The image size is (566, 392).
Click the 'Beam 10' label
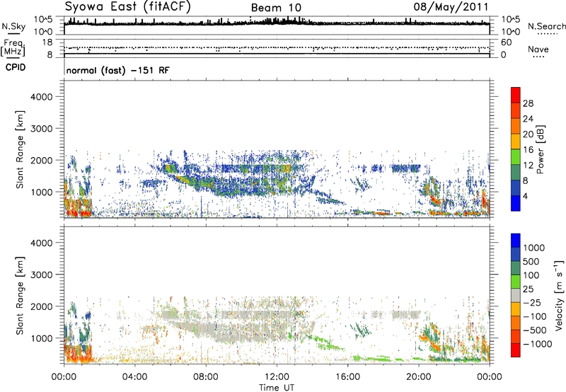tap(276, 8)
